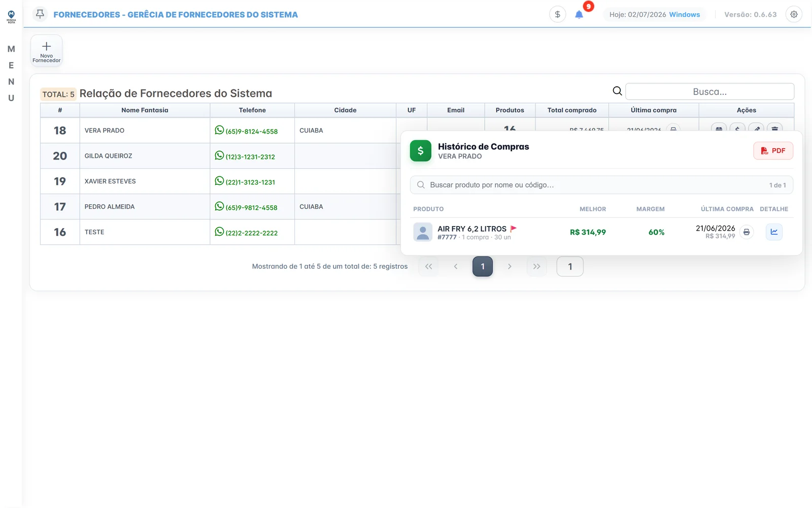Click the UF column header
Image resolution: width=812 pixels, height=508 pixels.
pyautogui.click(x=412, y=110)
